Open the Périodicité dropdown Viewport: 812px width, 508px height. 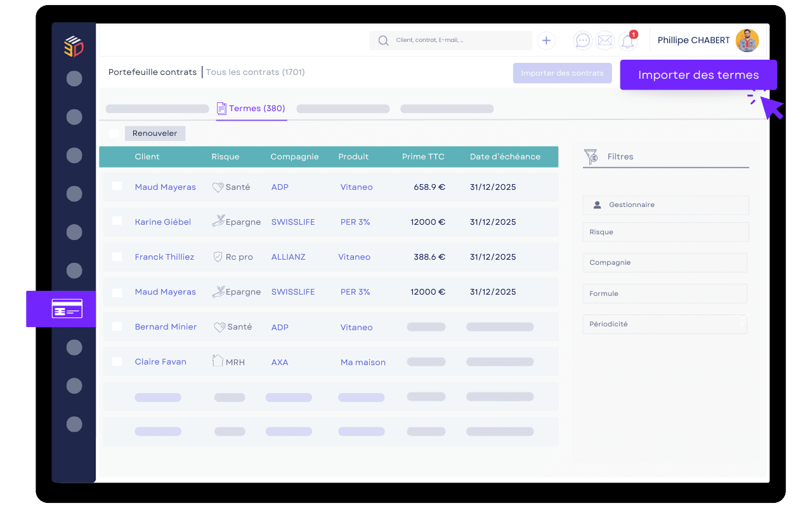pos(665,324)
